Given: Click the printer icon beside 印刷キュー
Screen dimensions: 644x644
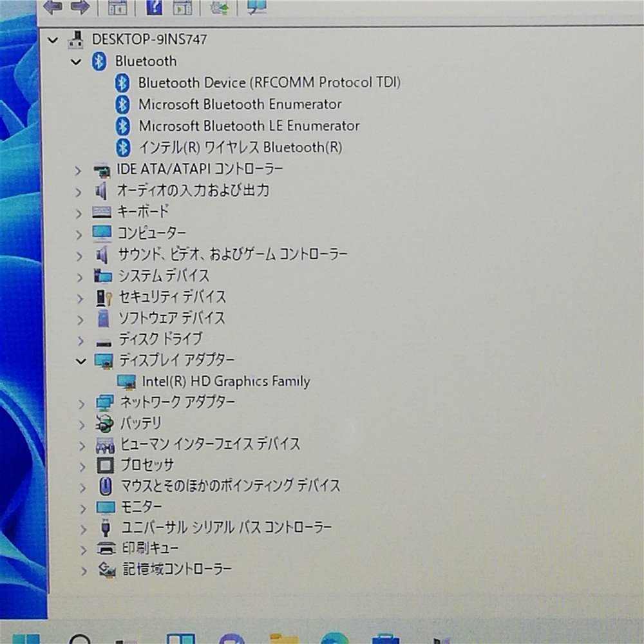Looking at the screenshot, I should coord(106,548).
